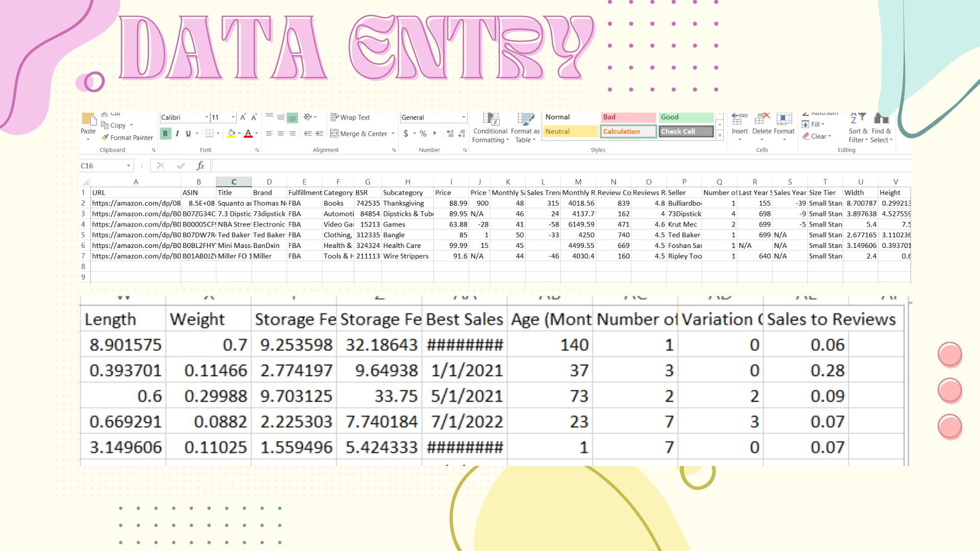Viewport: 980px width, 551px height.
Task: Apply the Check Cell style
Action: coord(685,132)
